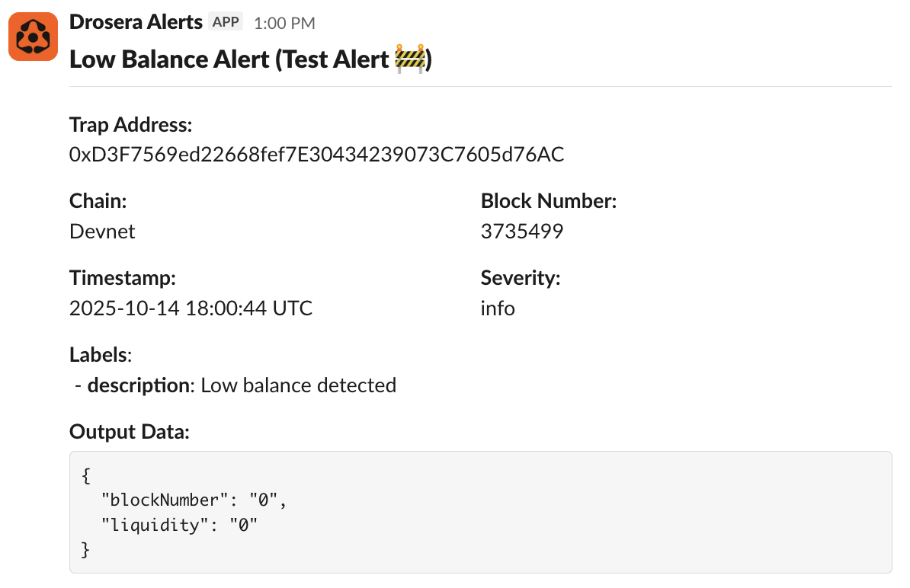The width and height of the screenshot is (910, 588).
Task: Select the Devnet chain label
Action: (x=102, y=231)
